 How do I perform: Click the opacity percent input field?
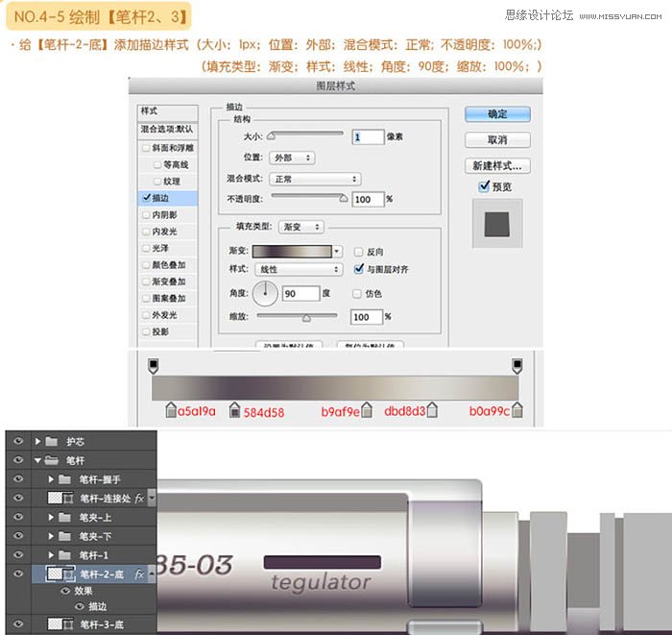coord(368,199)
